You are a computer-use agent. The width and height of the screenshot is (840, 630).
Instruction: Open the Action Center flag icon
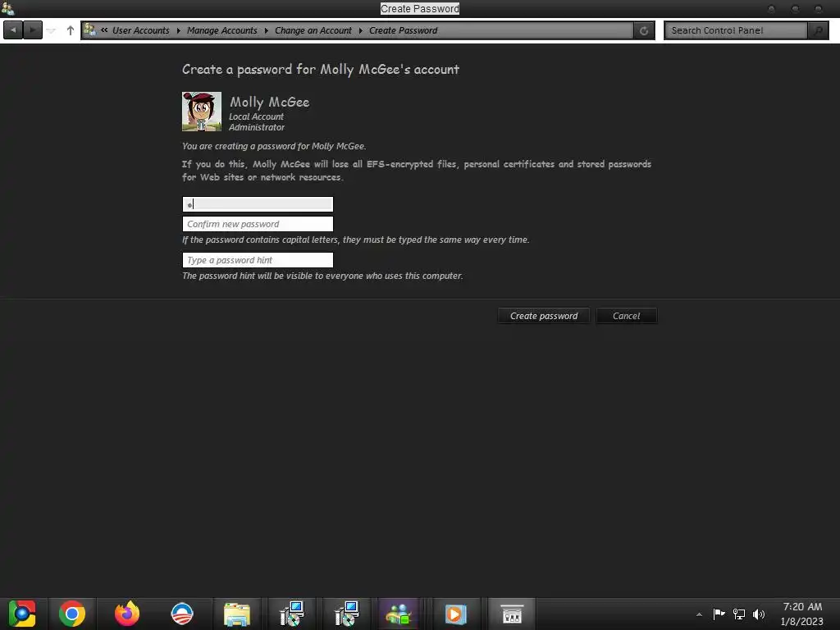719,614
